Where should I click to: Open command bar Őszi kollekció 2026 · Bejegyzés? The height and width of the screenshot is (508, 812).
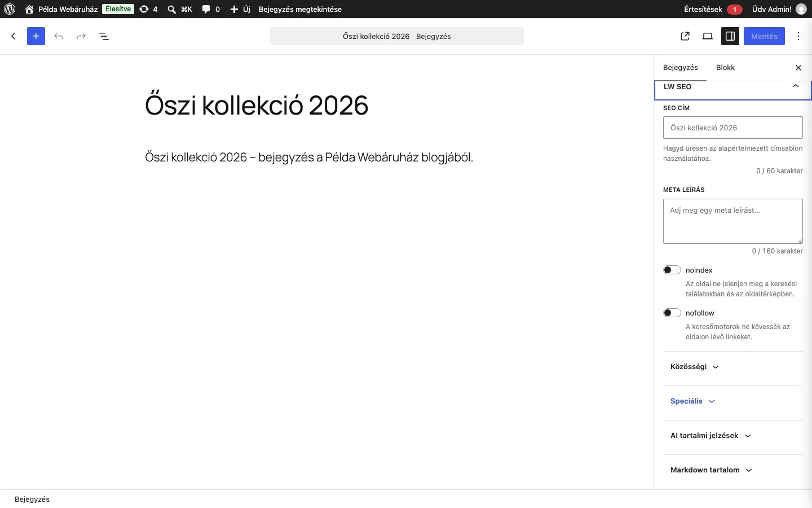397,36
